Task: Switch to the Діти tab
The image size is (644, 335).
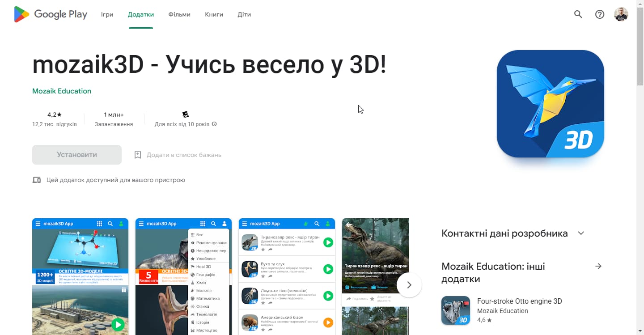Action: (244, 14)
